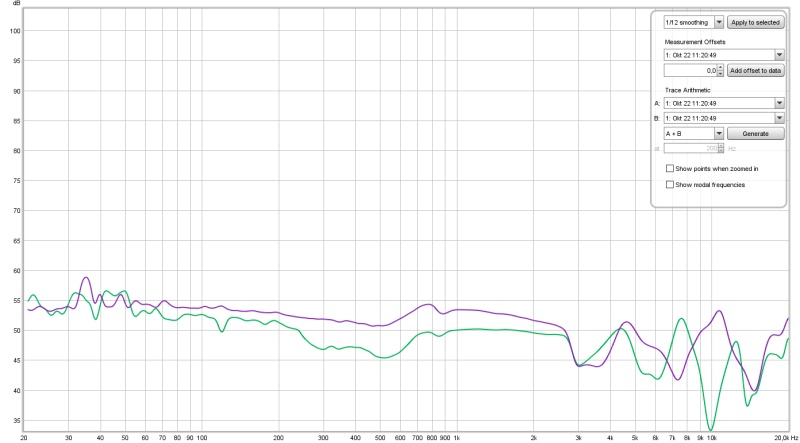Click the green trace peak near 7k
Screen dimensions: 800x443
[682, 319]
